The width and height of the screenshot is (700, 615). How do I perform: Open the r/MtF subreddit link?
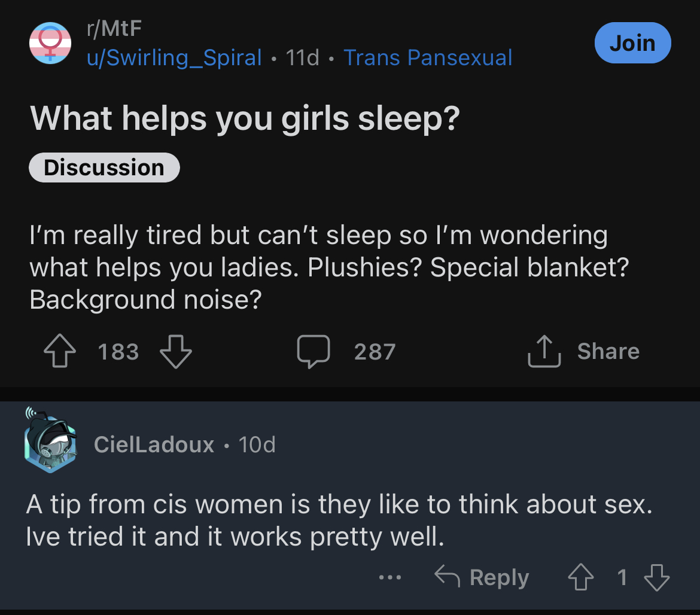click(114, 28)
